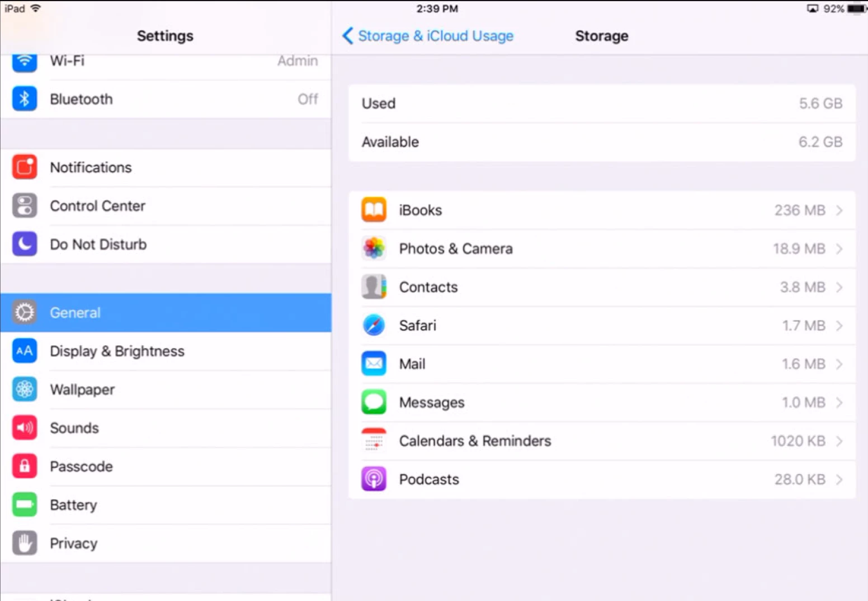This screenshot has width=868, height=601.
Task: Select the General settings row
Action: [x=166, y=312]
